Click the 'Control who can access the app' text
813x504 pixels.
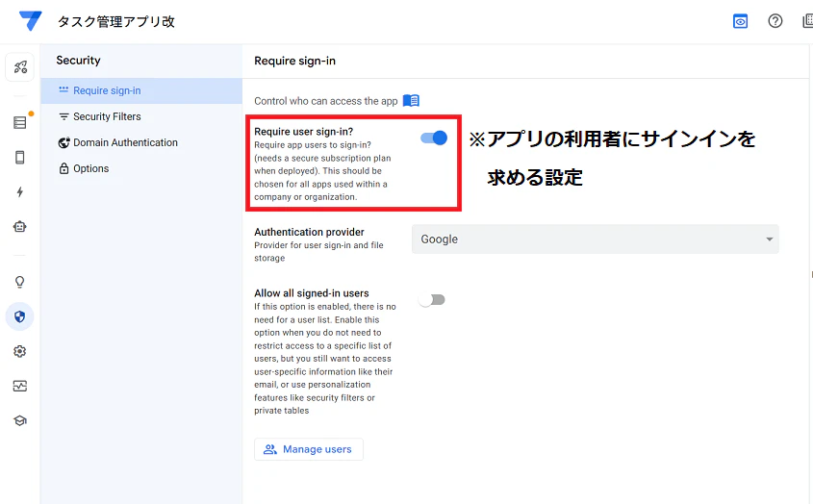pyautogui.click(x=325, y=101)
